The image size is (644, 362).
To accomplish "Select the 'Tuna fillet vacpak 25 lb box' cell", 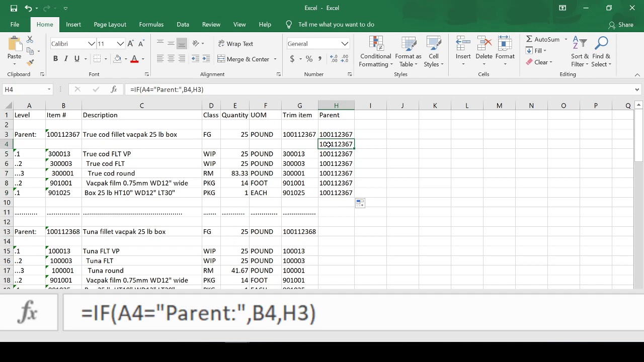I will (x=142, y=232).
